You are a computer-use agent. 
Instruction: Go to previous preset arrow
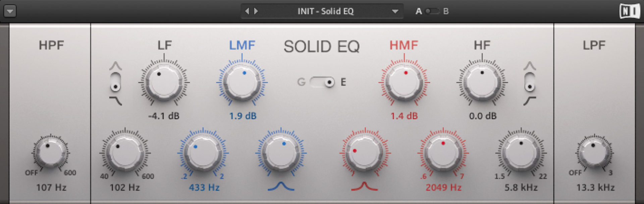(x=247, y=11)
